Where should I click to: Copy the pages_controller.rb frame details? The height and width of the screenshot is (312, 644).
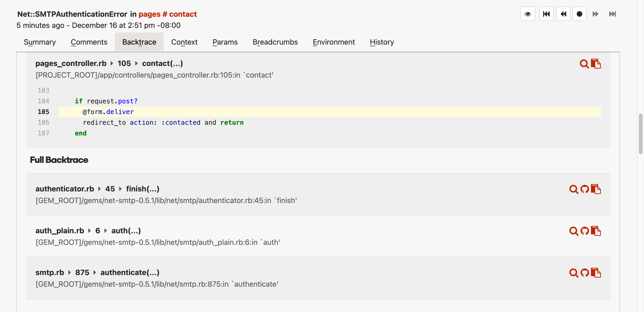pyautogui.click(x=596, y=64)
